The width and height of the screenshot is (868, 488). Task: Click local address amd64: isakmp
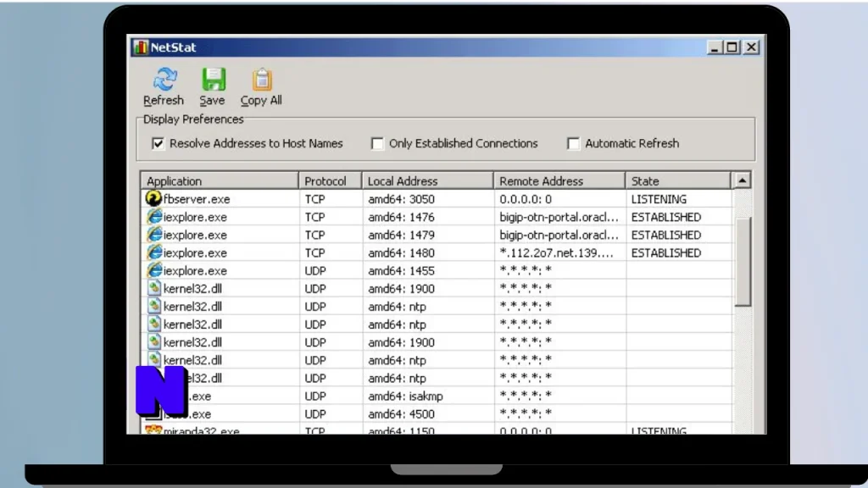[405, 396]
